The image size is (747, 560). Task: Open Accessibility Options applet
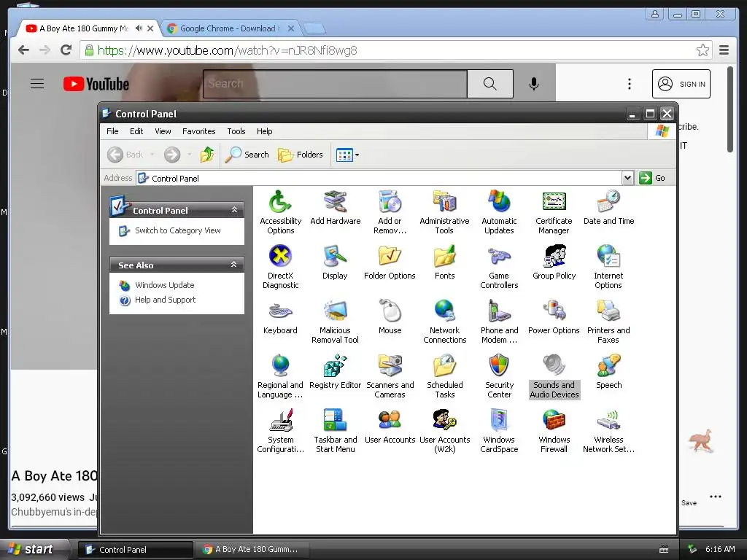[x=280, y=212]
